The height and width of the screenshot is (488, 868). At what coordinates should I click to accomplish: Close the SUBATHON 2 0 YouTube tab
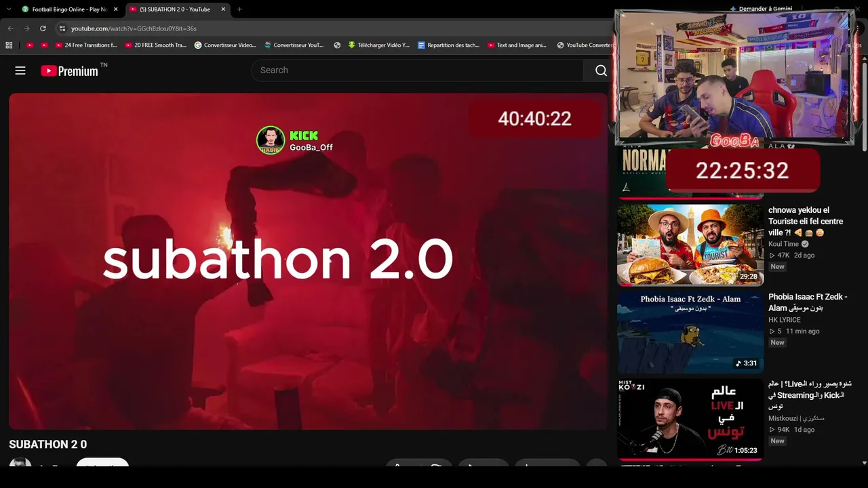(x=223, y=9)
